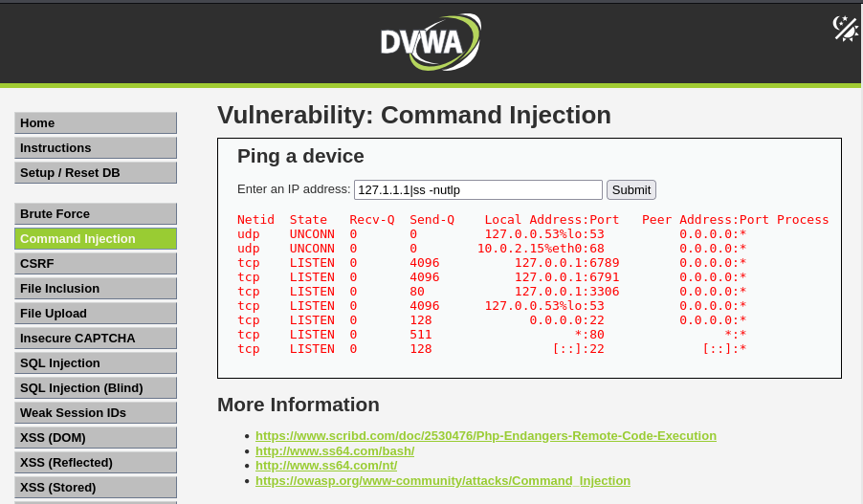The width and height of the screenshot is (863, 504).
Task: Open the Home menu item
Action: (96, 123)
